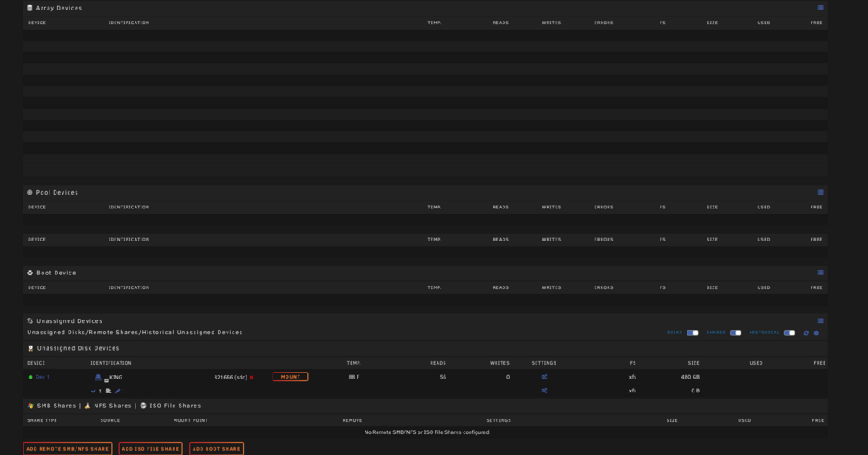The height and width of the screenshot is (455, 868).
Task: Refresh the unassigned disks and mounts
Action: pos(806,333)
